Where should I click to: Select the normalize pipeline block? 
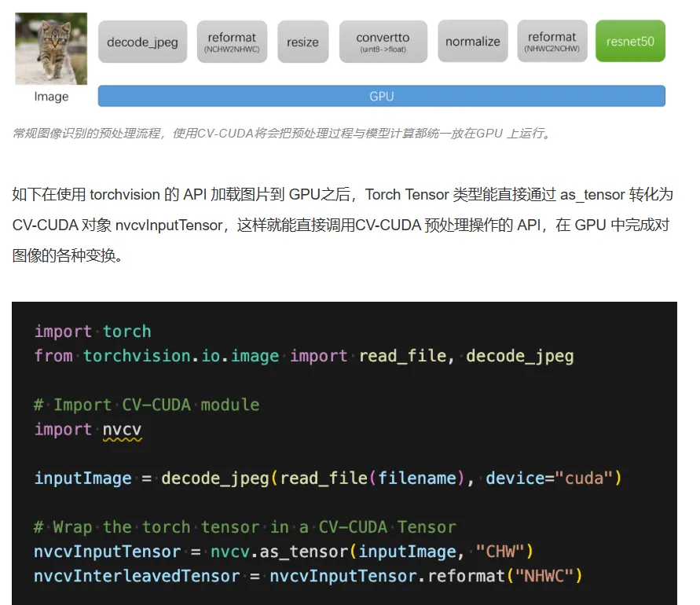tap(473, 41)
